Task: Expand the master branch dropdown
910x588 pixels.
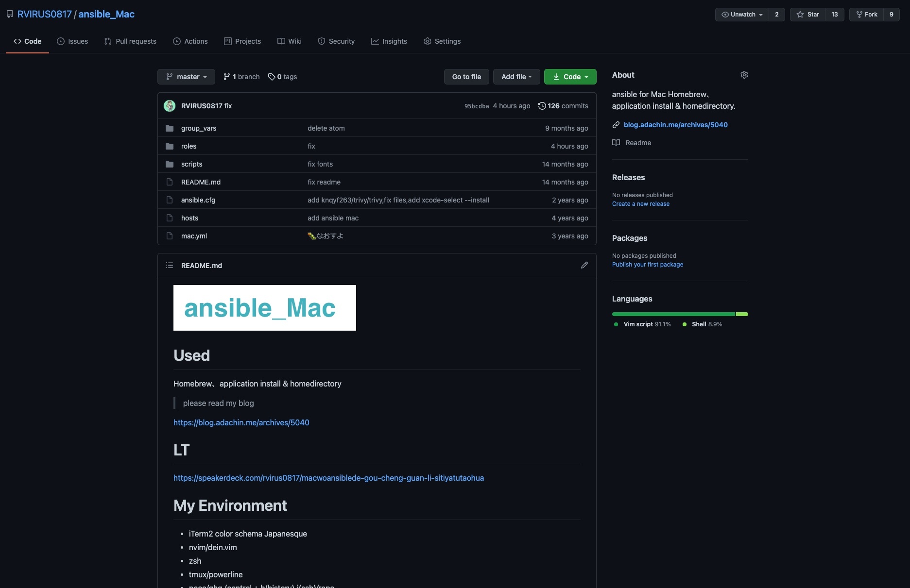Action: [x=186, y=77]
